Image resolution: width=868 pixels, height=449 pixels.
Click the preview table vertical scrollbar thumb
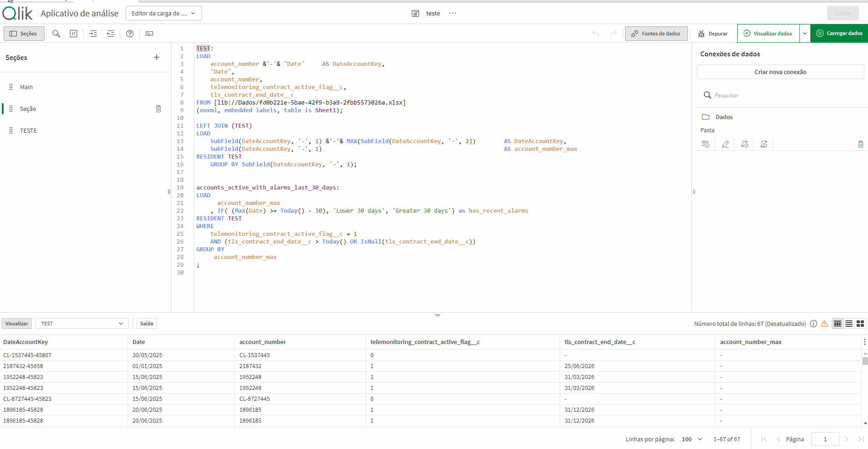click(x=865, y=361)
